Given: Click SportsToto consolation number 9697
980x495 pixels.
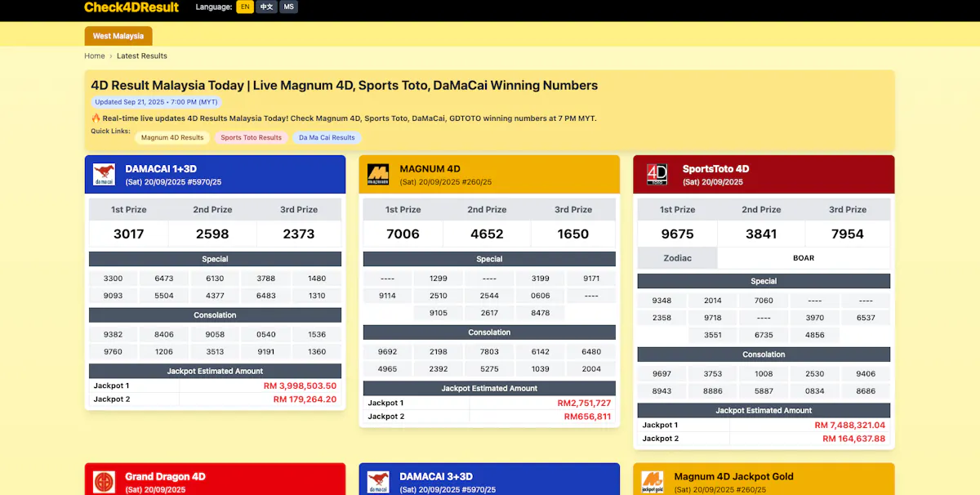Looking at the screenshot, I should point(662,374).
